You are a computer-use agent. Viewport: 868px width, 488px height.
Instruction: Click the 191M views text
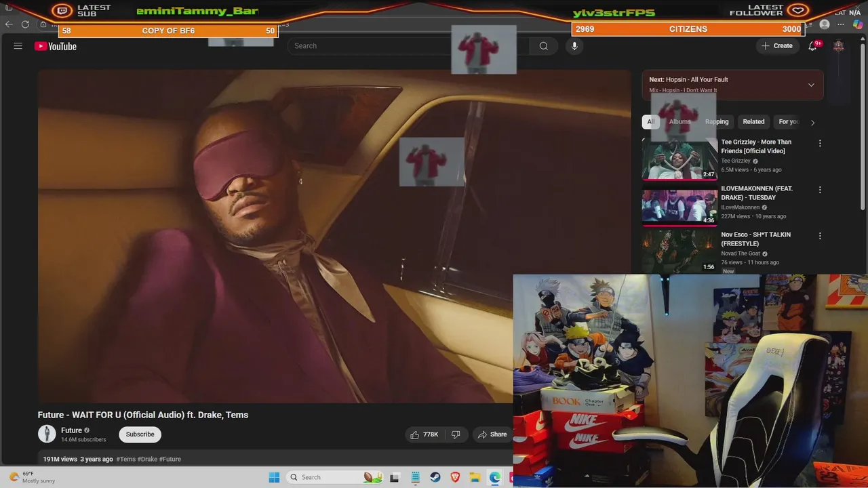coord(60,459)
